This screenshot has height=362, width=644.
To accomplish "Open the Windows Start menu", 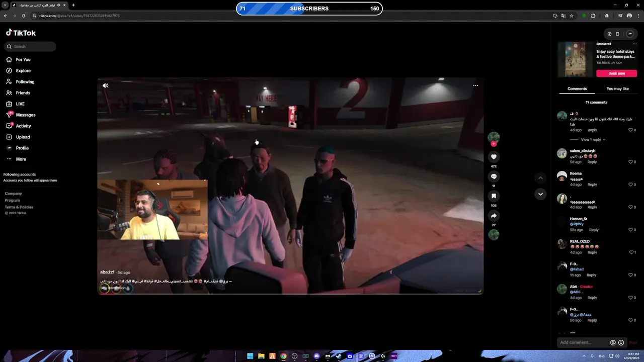I will pyautogui.click(x=250, y=356).
